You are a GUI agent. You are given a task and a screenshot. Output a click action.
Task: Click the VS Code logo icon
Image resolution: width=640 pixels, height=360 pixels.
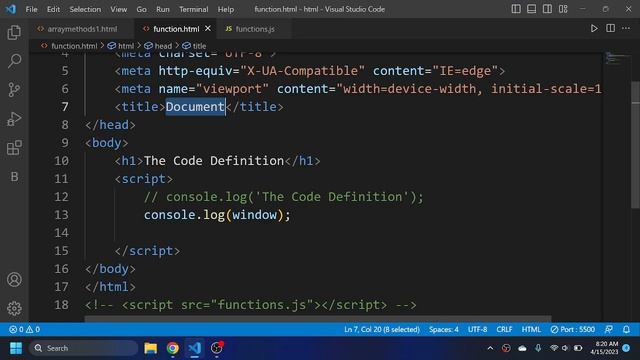click(x=11, y=9)
